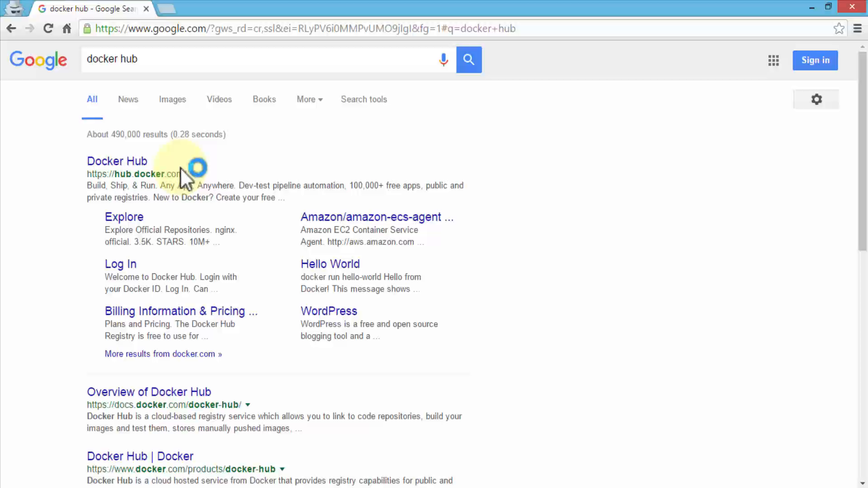This screenshot has width=868, height=488.
Task: Open a new browser tab
Action: (166, 9)
